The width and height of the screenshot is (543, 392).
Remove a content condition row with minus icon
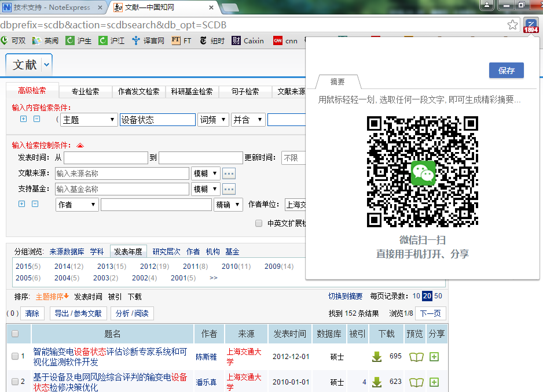click(x=36, y=119)
